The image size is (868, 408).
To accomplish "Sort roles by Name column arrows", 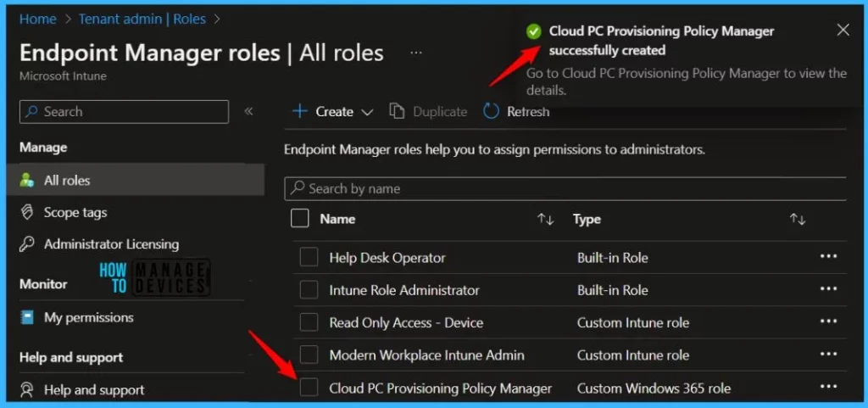I will pos(545,219).
